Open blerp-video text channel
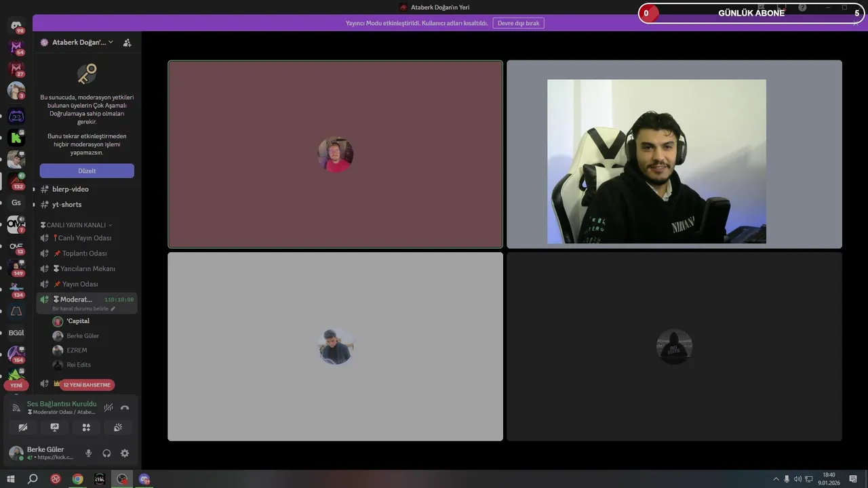 pyautogui.click(x=87, y=189)
